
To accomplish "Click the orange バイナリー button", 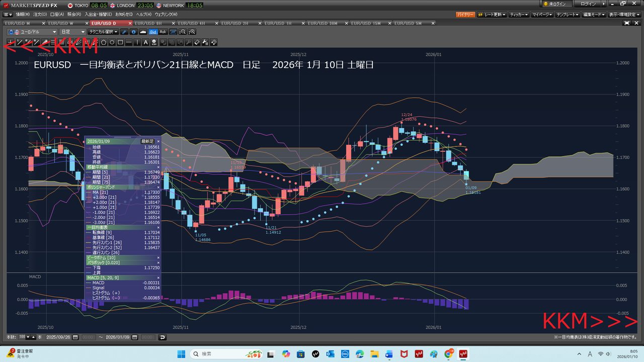I will coord(465,15).
